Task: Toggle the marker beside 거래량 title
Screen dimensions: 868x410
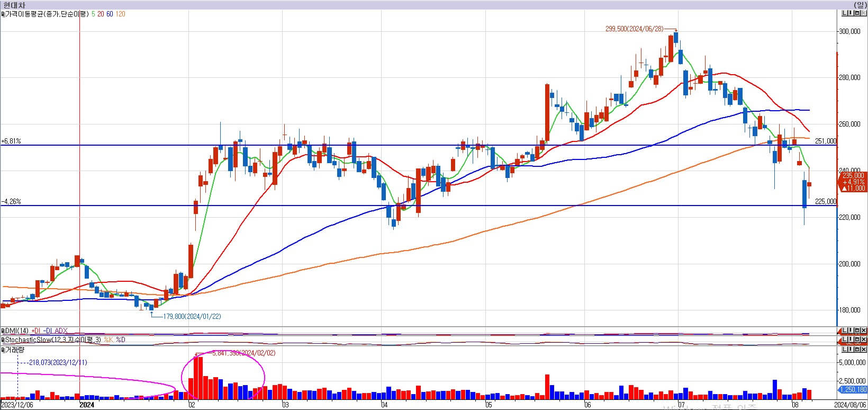Action: [x=3, y=350]
